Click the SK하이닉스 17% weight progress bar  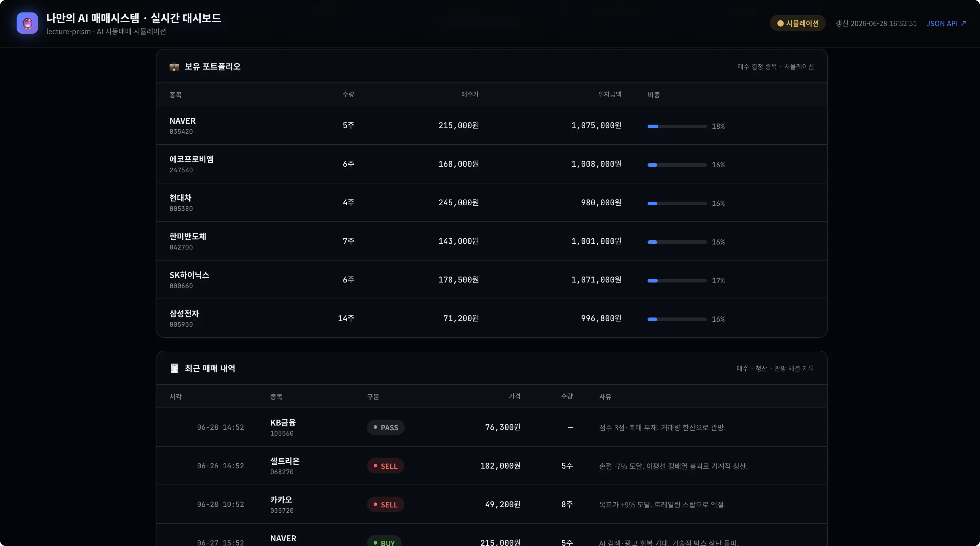point(677,280)
